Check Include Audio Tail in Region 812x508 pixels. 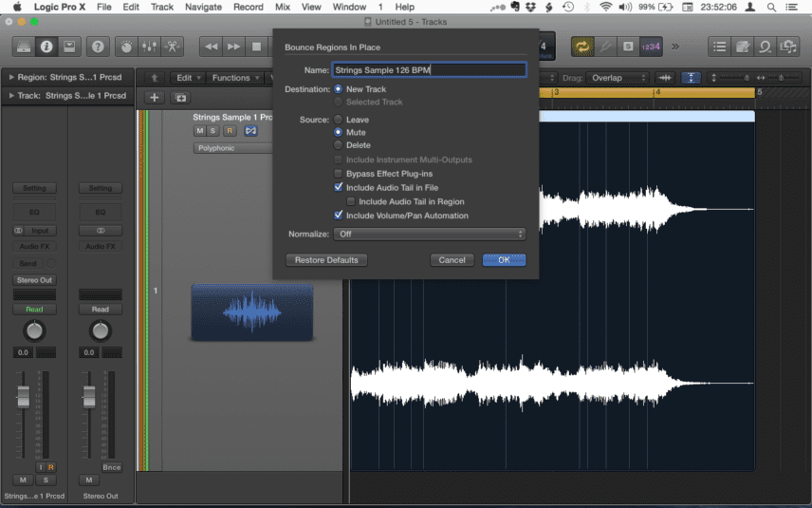point(351,201)
